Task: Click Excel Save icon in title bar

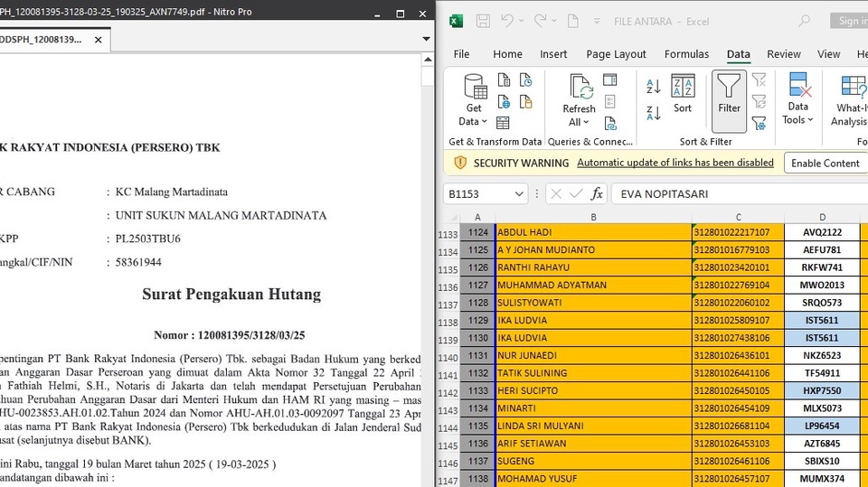Action: [483, 21]
